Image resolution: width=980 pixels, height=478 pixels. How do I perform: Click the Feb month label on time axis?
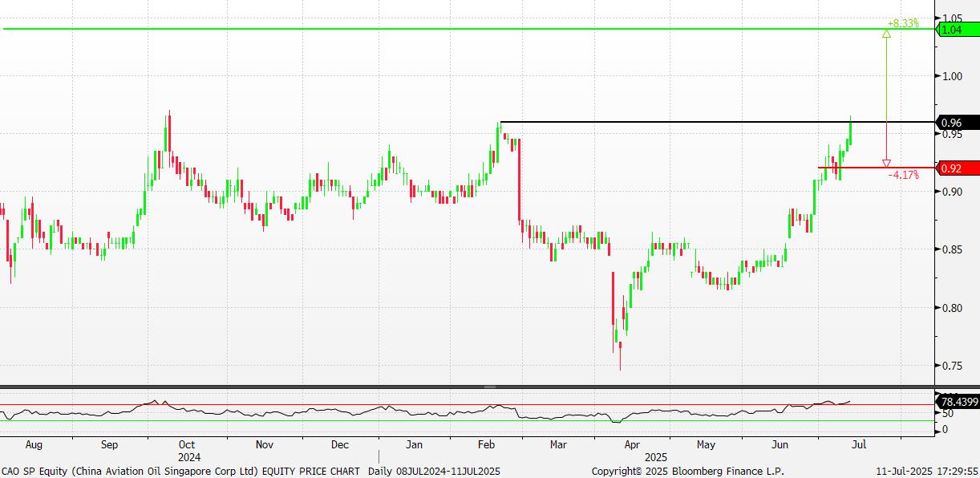(x=486, y=444)
